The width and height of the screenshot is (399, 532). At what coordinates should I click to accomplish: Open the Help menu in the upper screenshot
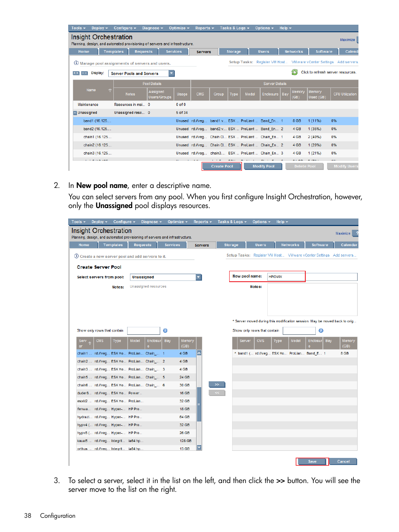[286, 28]
